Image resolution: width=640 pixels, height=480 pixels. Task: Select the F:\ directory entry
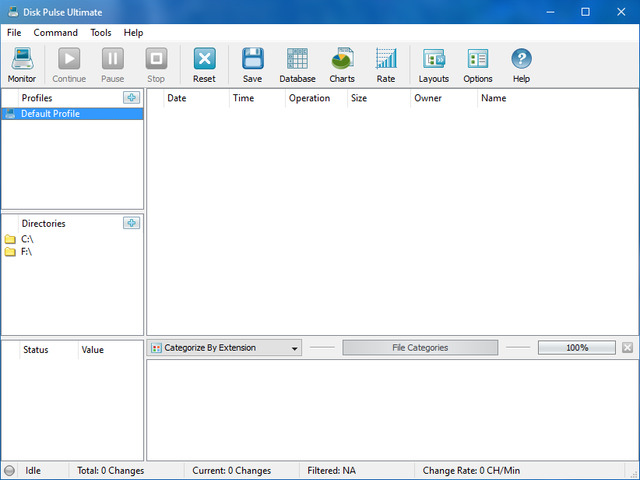tap(27, 252)
